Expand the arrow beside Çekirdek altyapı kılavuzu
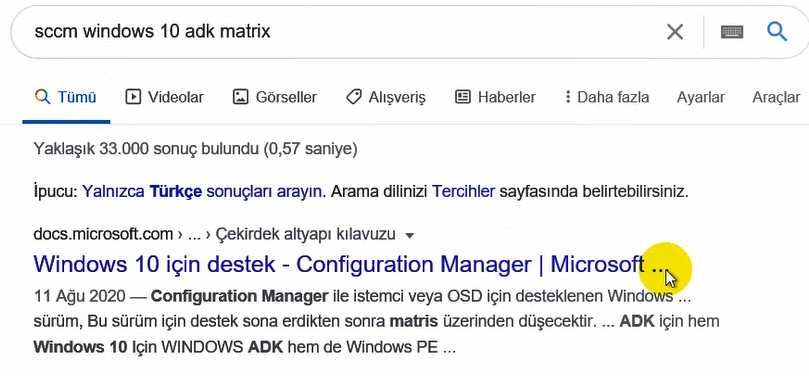Viewport: 809px width, 376px height. (410, 236)
